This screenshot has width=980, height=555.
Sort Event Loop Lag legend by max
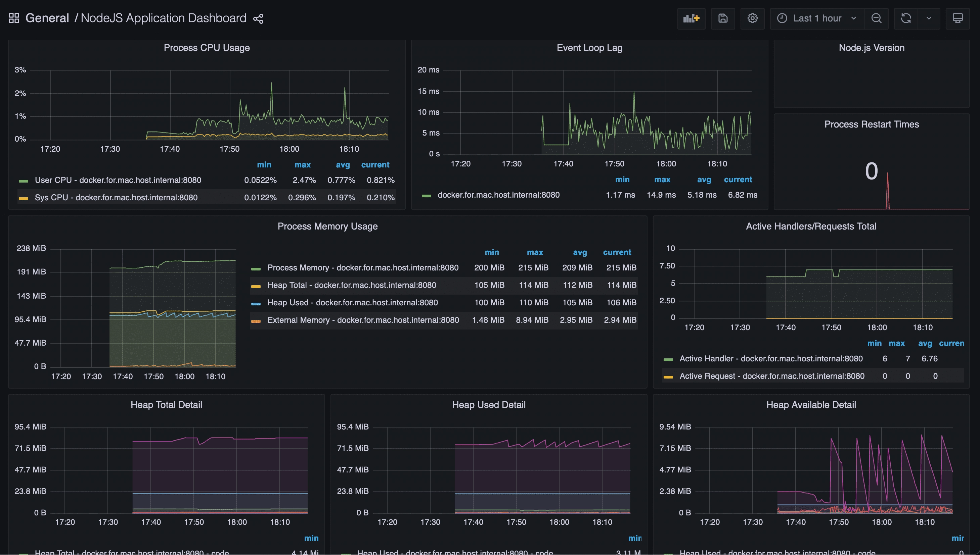coord(662,180)
